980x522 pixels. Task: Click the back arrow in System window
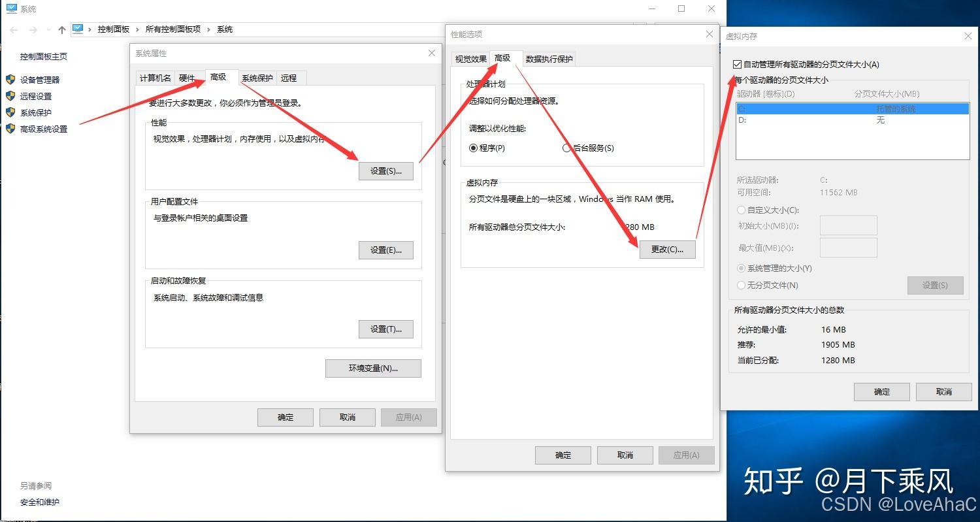[14, 29]
